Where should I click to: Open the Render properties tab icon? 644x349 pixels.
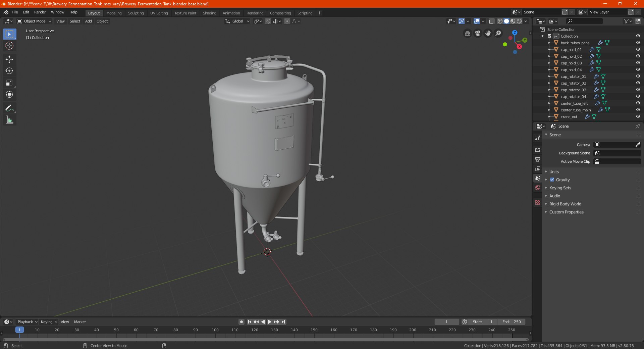538,150
